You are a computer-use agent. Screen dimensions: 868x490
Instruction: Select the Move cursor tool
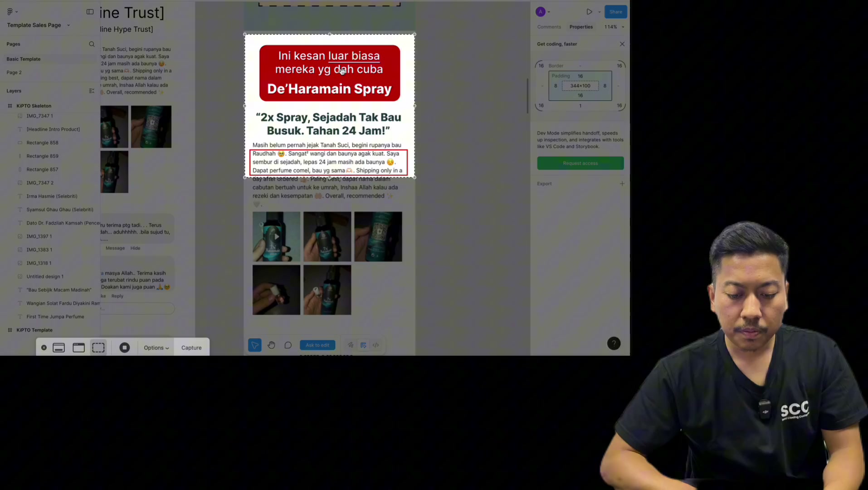(x=254, y=345)
